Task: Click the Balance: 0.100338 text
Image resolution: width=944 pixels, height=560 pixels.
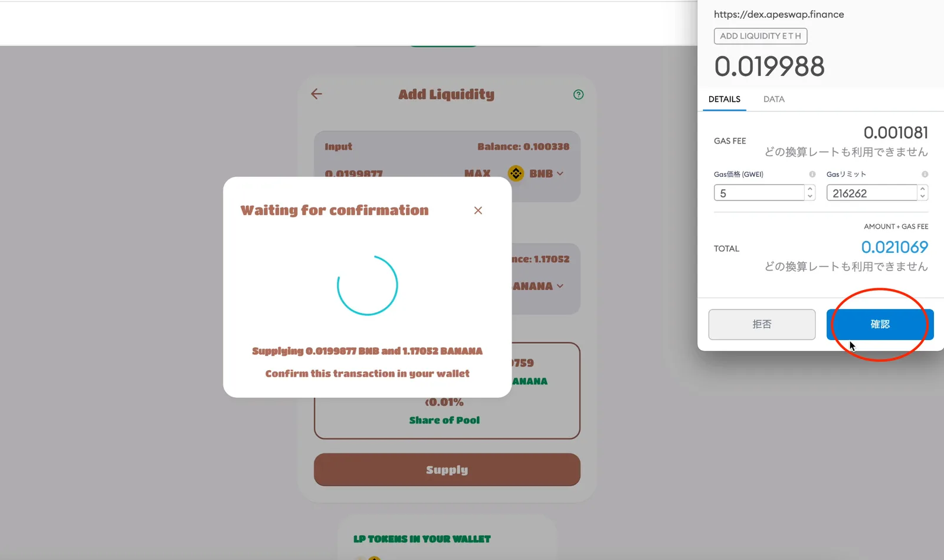Action: click(523, 146)
